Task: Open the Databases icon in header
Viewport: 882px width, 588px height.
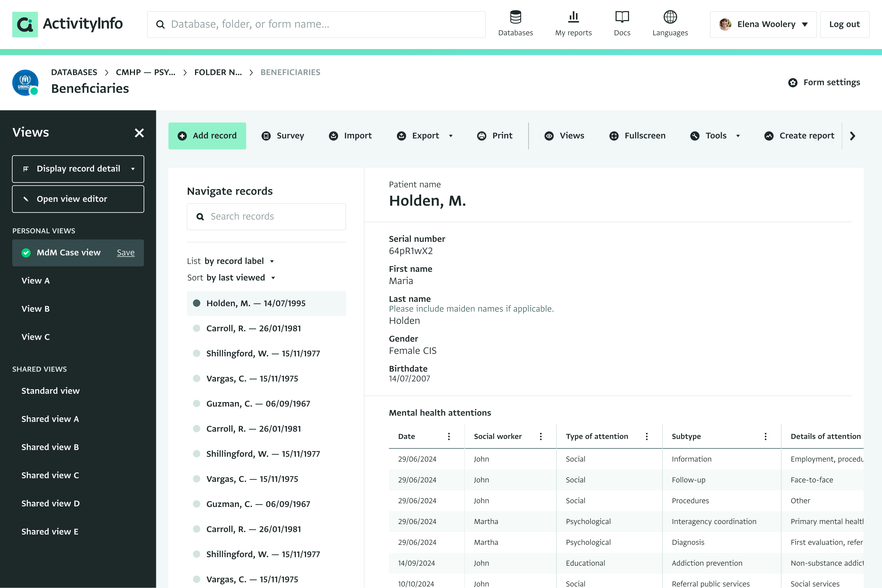Action: tap(515, 17)
